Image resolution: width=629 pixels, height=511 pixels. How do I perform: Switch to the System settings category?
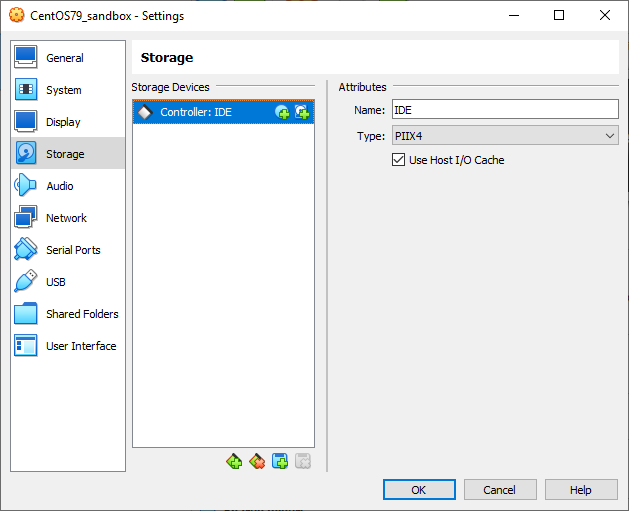point(64,90)
